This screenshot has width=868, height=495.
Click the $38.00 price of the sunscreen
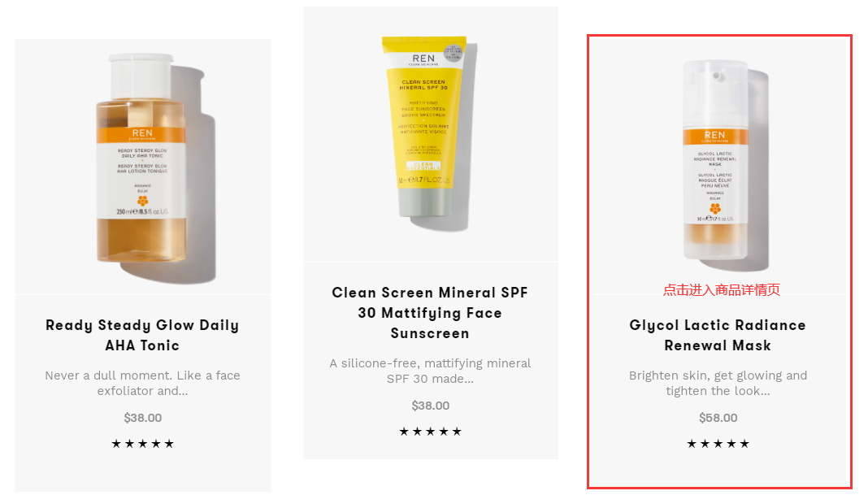(430, 406)
